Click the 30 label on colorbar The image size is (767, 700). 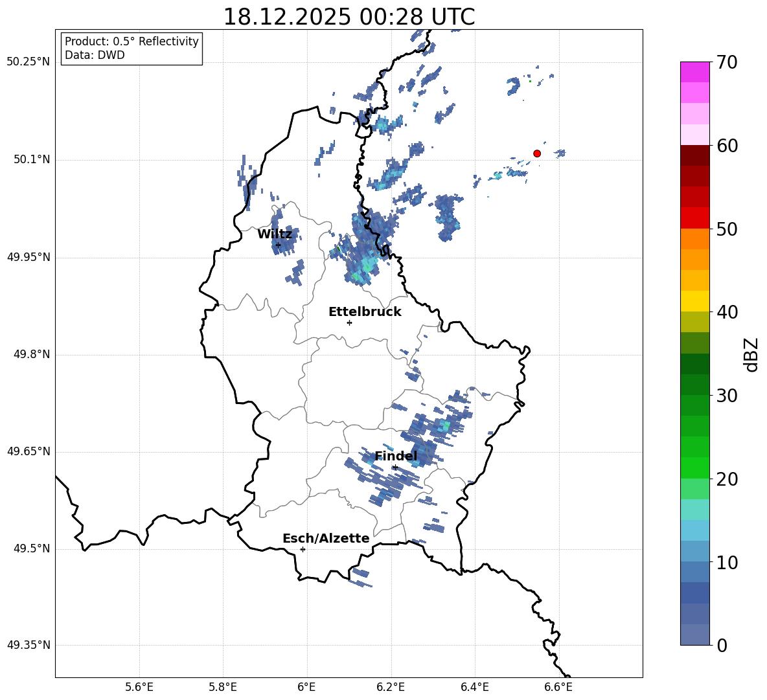tap(726, 396)
